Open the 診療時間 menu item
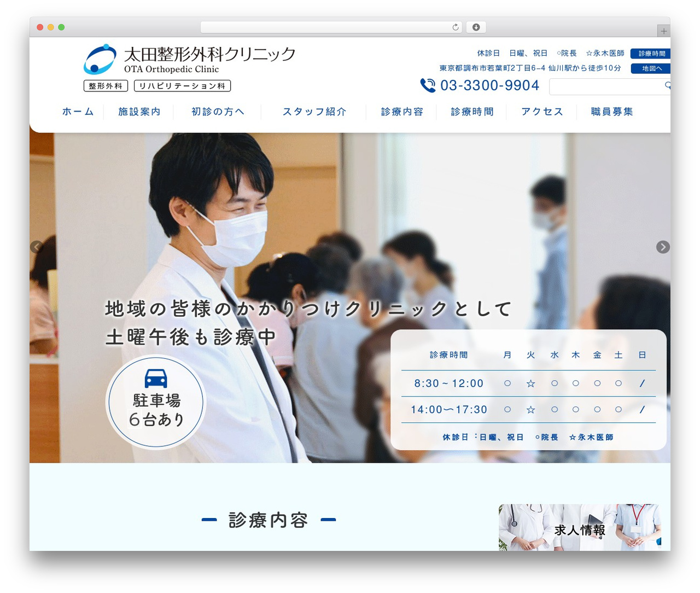 472,112
